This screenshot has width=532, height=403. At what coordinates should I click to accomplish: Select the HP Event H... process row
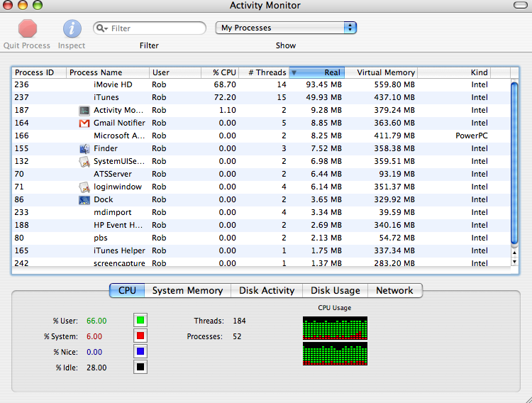261,226
